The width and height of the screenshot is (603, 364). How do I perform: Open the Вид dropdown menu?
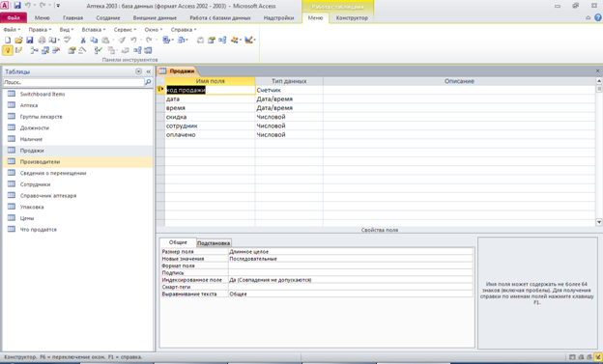tap(67, 30)
